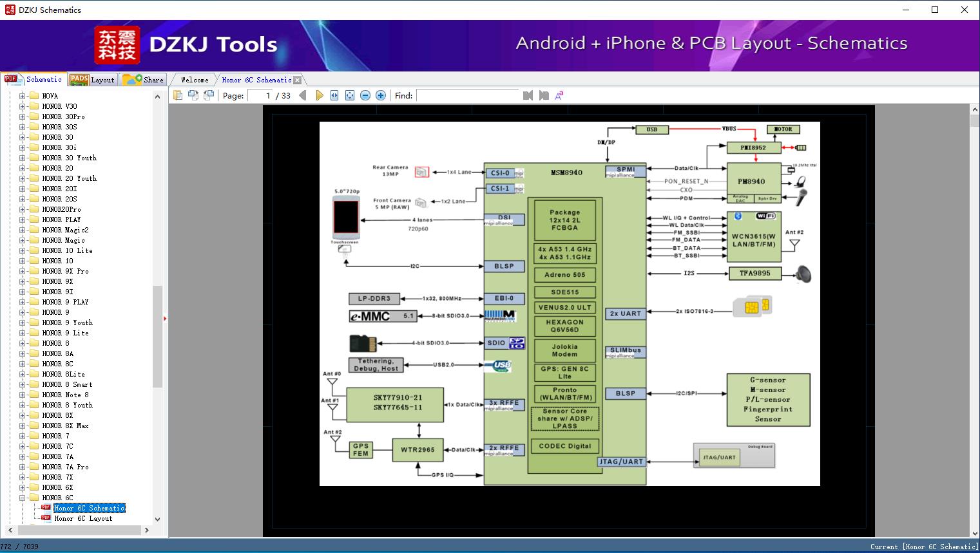Image resolution: width=980 pixels, height=553 pixels.
Task: Click the DZKJ app icon in the title bar
Action: tap(9, 10)
